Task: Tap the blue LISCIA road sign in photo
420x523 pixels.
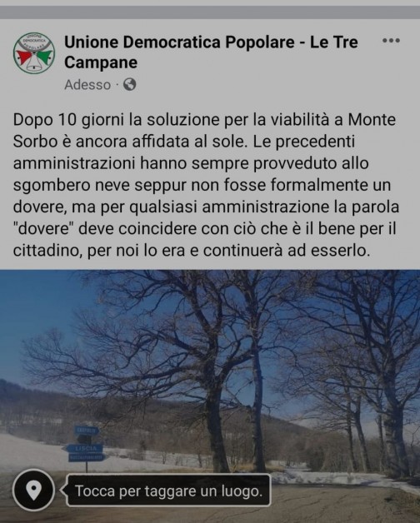Action: 85,448
